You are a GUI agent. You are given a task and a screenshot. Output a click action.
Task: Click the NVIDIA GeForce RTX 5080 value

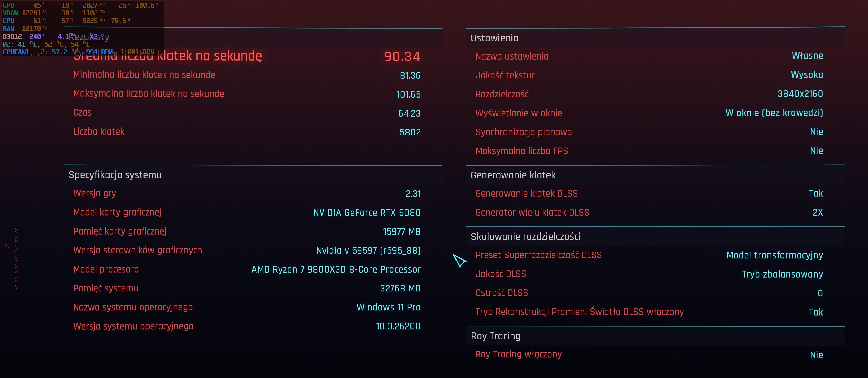(x=367, y=213)
